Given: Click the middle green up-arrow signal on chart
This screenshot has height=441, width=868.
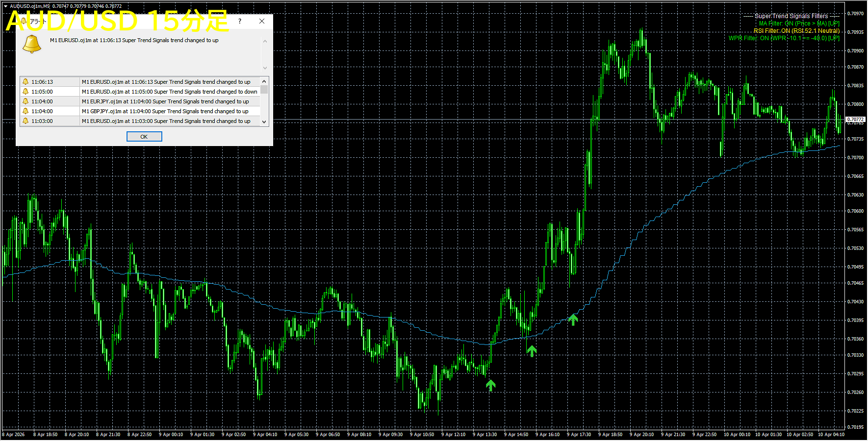Looking at the screenshot, I should click(x=532, y=350).
